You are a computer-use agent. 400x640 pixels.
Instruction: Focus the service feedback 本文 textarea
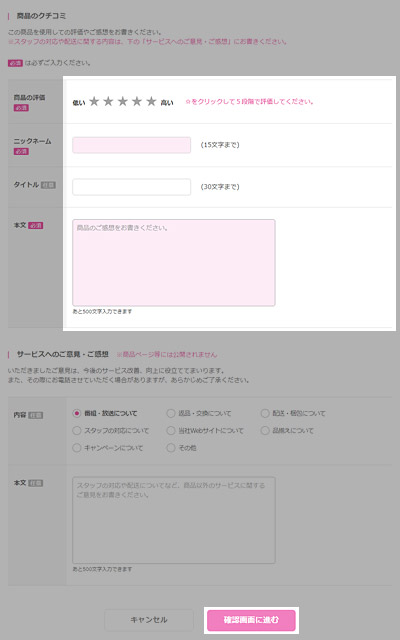(174, 520)
